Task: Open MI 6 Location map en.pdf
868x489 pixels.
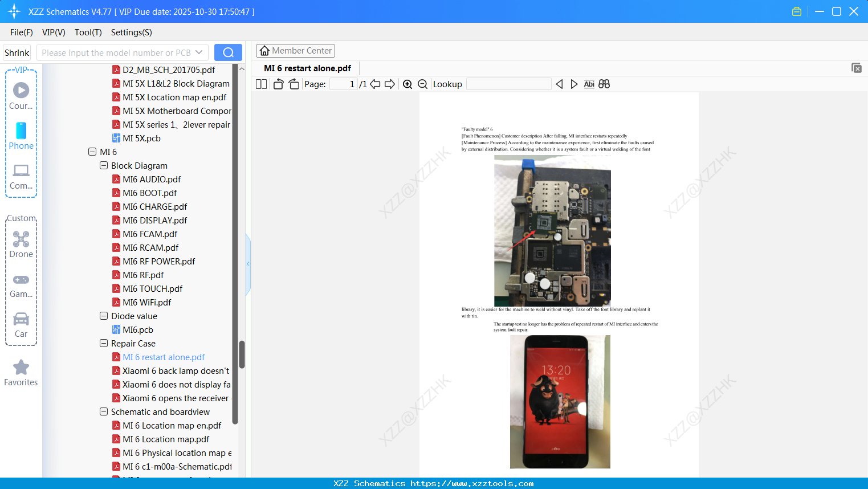Action: click(172, 425)
